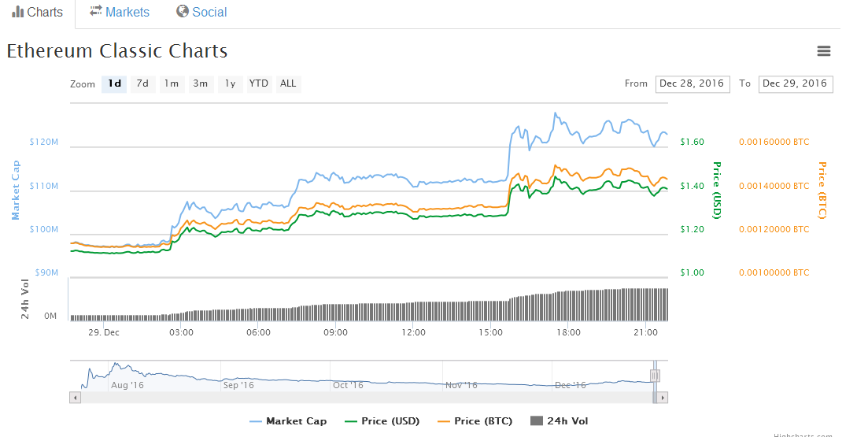The height and width of the screenshot is (437, 868).
Task: Click the To date input field
Action: [795, 83]
